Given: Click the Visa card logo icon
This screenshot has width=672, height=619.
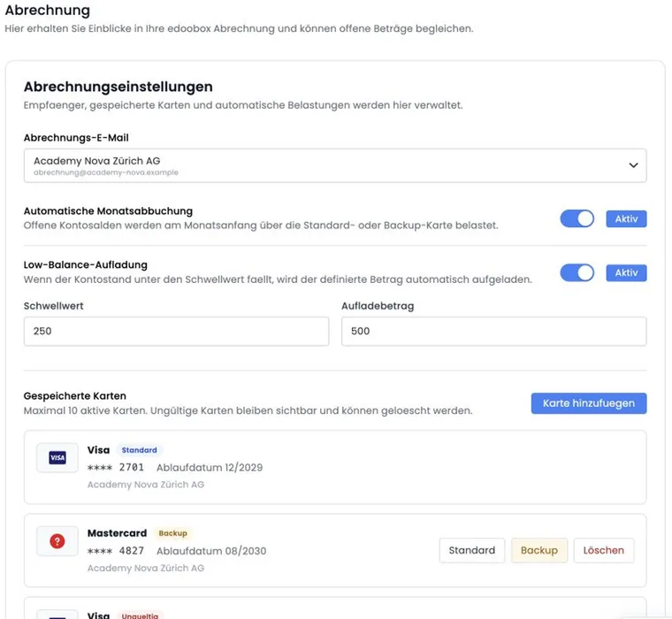Looking at the screenshot, I should point(57,458).
